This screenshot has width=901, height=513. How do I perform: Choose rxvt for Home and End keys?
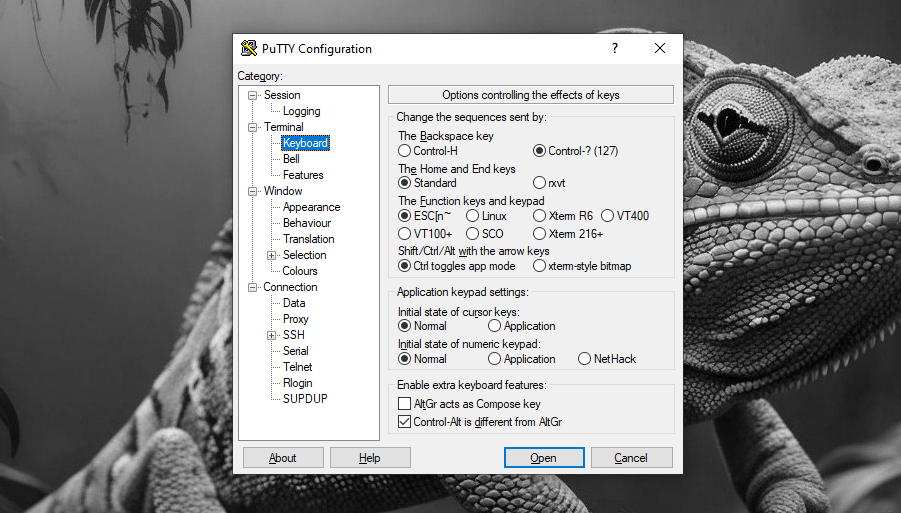click(x=540, y=183)
